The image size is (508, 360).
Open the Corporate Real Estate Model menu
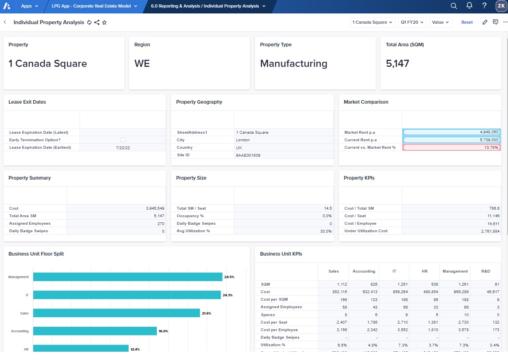(x=94, y=6)
